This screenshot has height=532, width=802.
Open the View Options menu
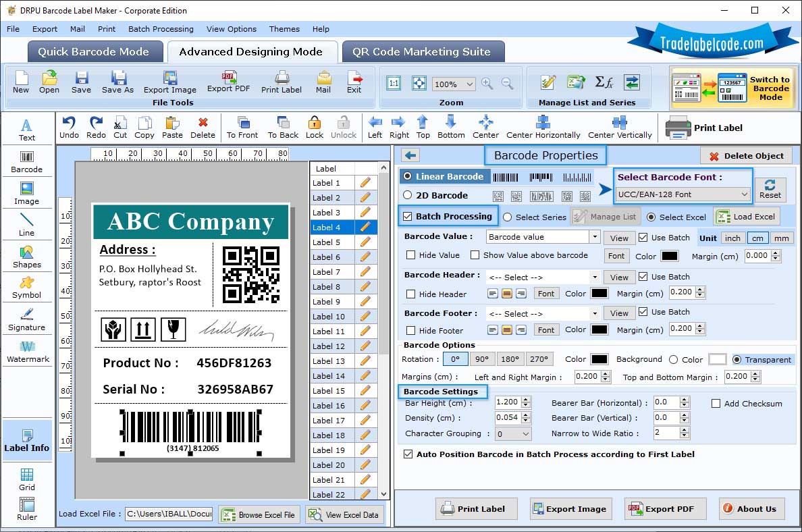tap(231, 29)
